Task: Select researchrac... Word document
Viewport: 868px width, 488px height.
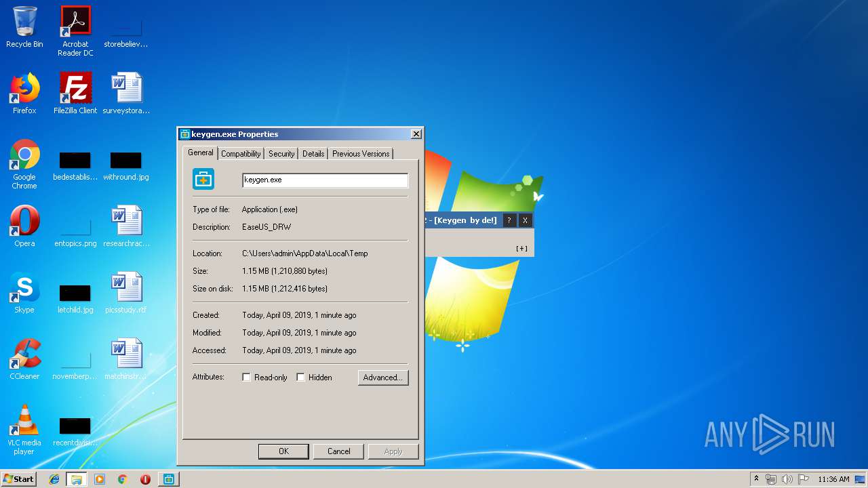Action: (126, 226)
